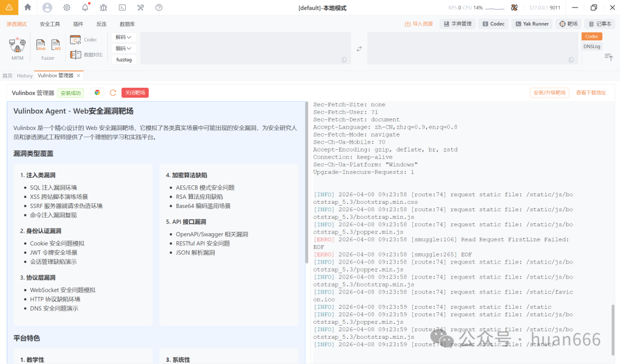
Task: Launch the MITM hijack tool
Action: tap(17, 49)
